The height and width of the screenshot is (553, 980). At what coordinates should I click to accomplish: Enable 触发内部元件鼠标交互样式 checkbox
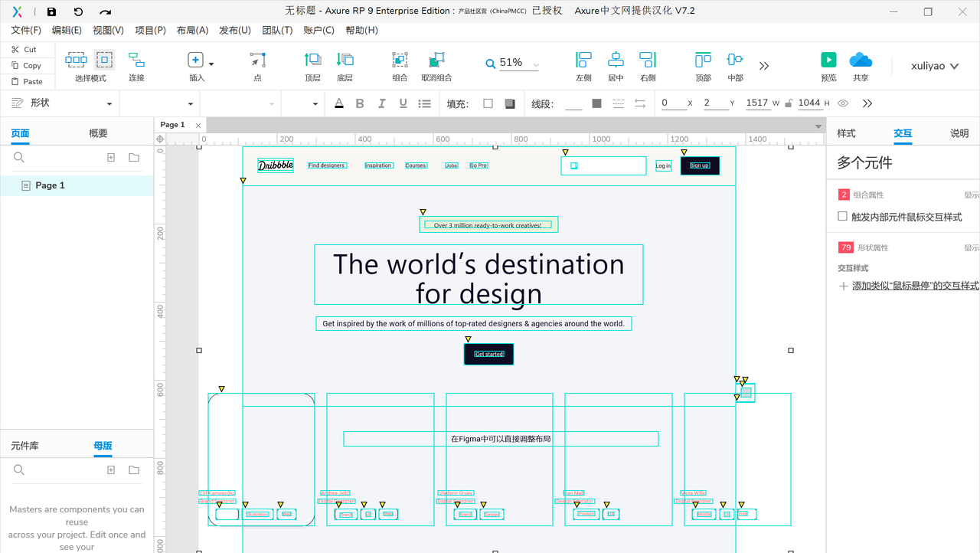point(843,217)
